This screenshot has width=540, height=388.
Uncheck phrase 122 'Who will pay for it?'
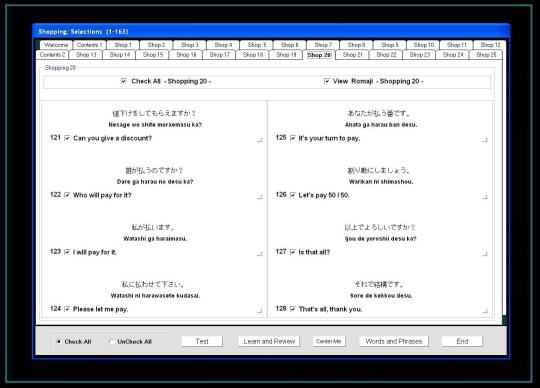click(x=67, y=195)
